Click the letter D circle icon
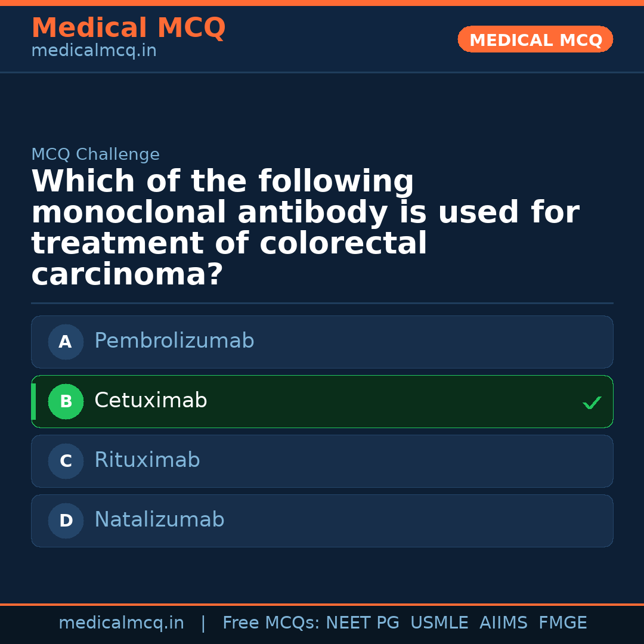The height and width of the screenshot is (644, 644). pos(66,521)
